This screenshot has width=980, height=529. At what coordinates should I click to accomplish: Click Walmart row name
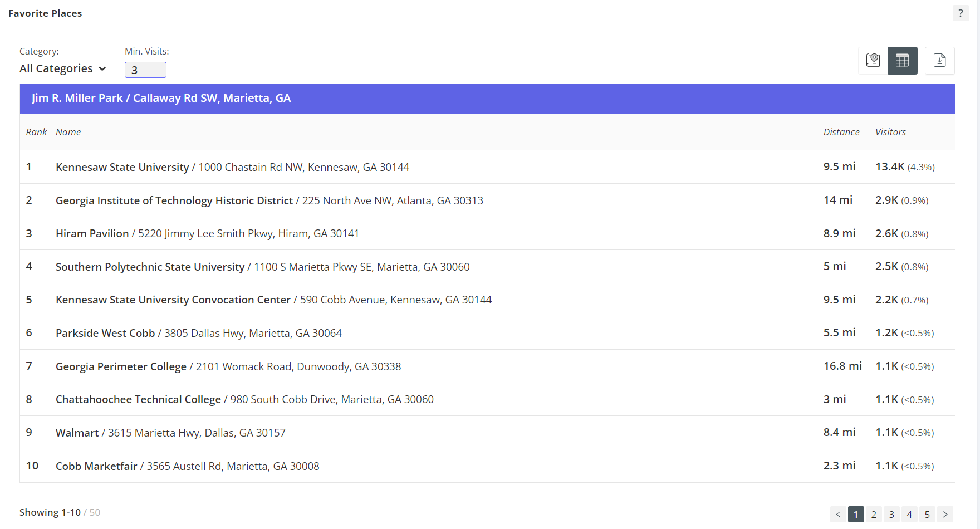point(77,433)
